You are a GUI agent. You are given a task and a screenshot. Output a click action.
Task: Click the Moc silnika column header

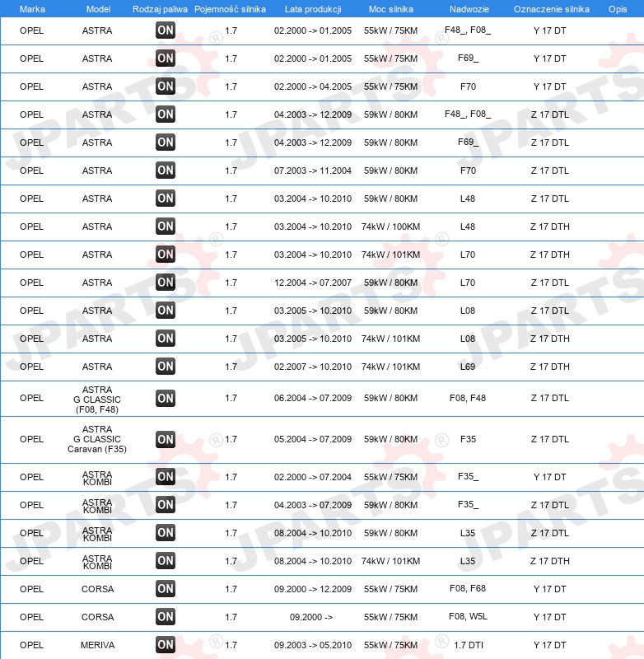[390, 9]
